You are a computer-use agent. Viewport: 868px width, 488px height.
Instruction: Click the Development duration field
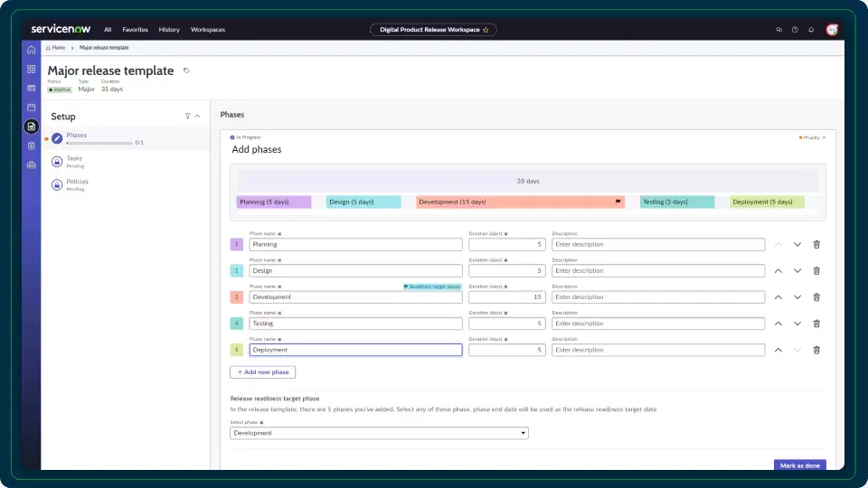pyautogui.click(x=506, y=297)
